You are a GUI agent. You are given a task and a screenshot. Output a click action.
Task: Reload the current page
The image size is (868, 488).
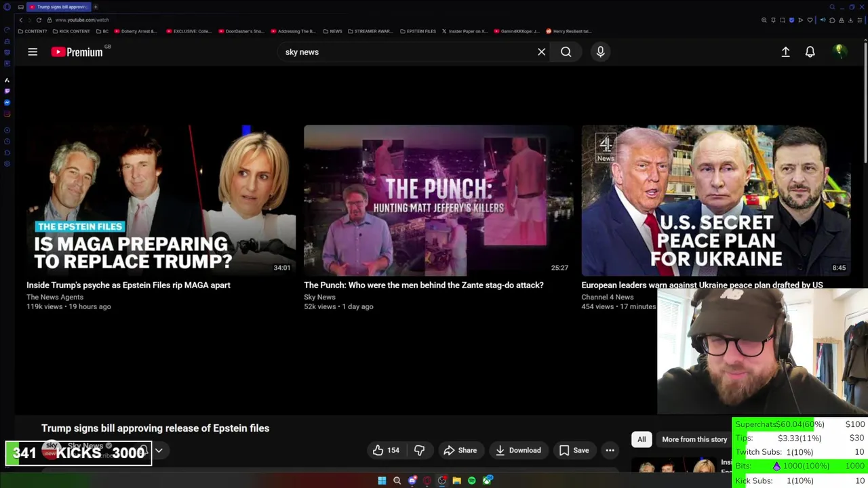(39, 20)
